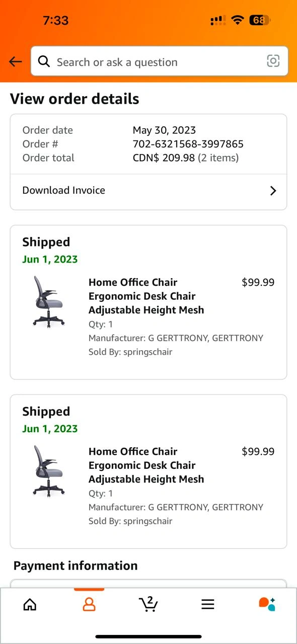The width and height of the screenshot is (297, 644).
Task: Focus the Search or ask a question field
Action: 160,61
